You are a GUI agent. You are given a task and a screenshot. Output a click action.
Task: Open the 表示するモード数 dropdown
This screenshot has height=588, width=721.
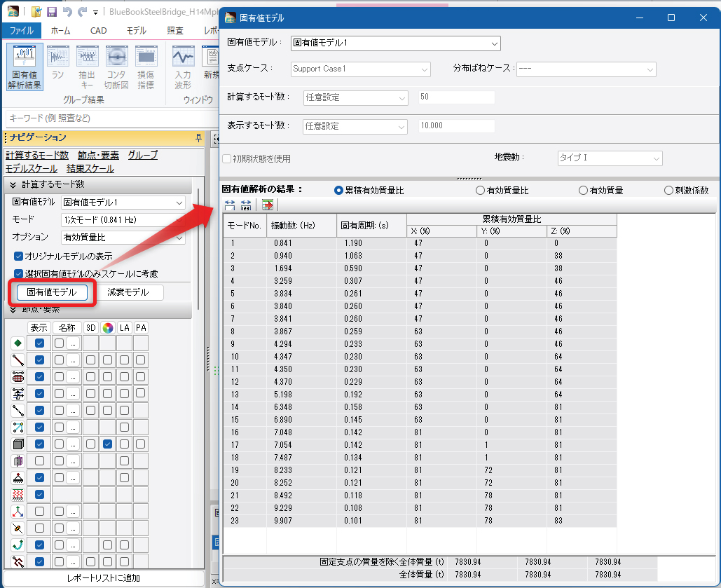(355, 126)
